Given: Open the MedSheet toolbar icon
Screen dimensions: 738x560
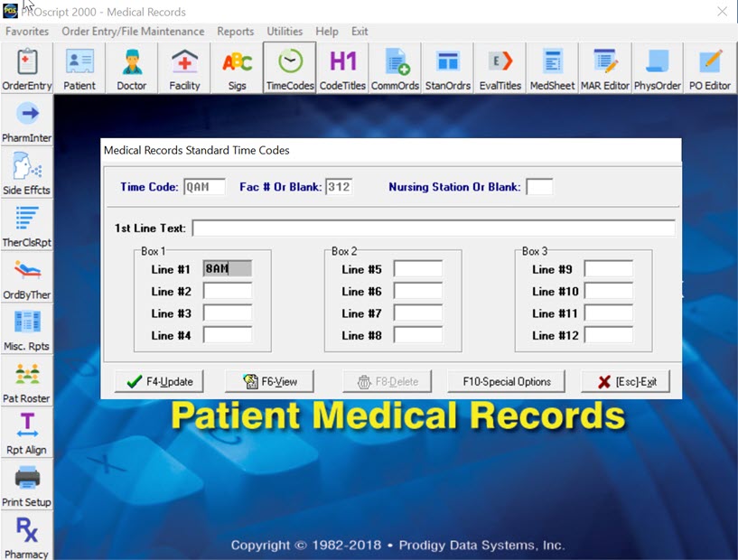Looking at the screenshot, I should 552,68.
